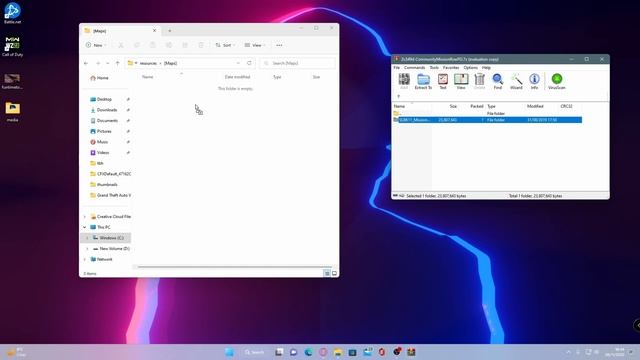Expand Windows (C:) drive in sidebar

tap(87, 238)
